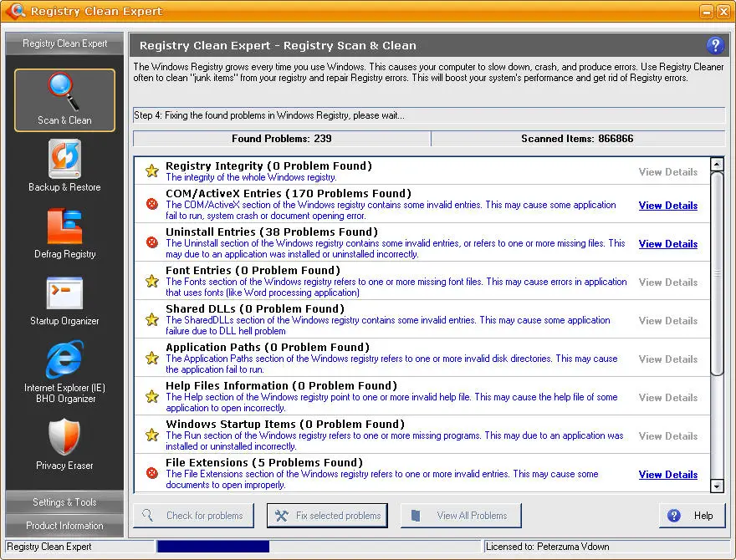Click star icon beside Application Paths
Viewport: 736px width, 560px height.
151,358
